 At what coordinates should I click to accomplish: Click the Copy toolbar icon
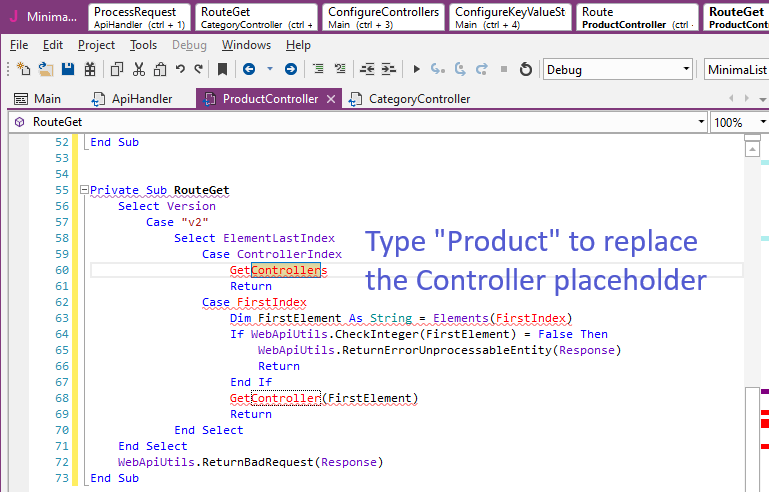point(117,69)
